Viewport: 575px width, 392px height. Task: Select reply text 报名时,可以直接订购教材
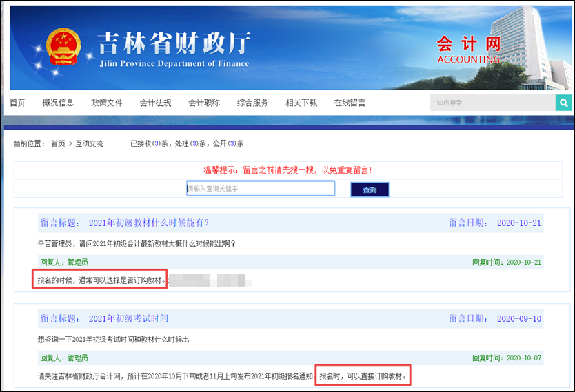click(x=363, y=376)
